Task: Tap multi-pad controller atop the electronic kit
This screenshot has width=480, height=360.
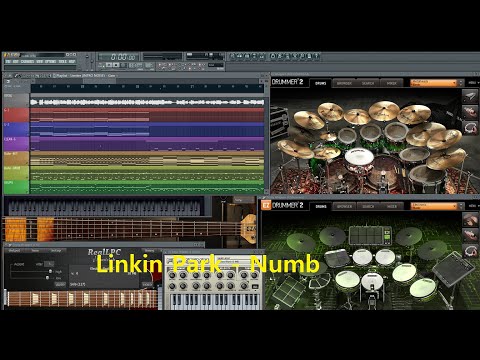Action: [370, 235]
